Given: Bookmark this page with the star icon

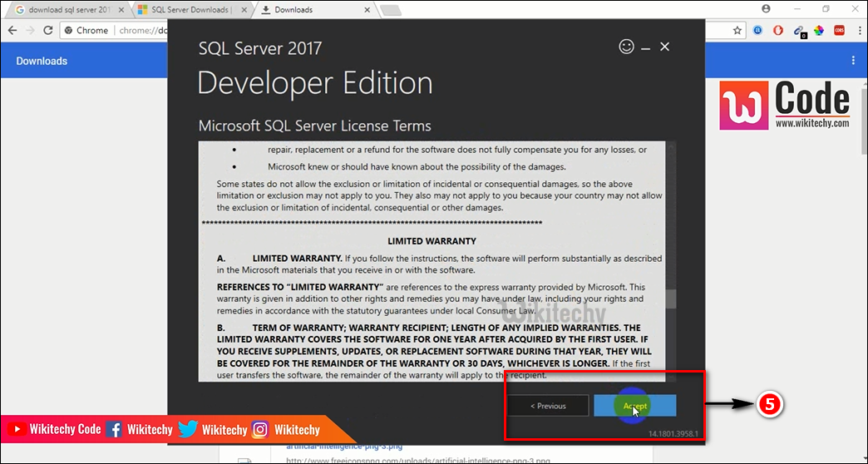Looking at the screenshot, I should click(737, 30).
